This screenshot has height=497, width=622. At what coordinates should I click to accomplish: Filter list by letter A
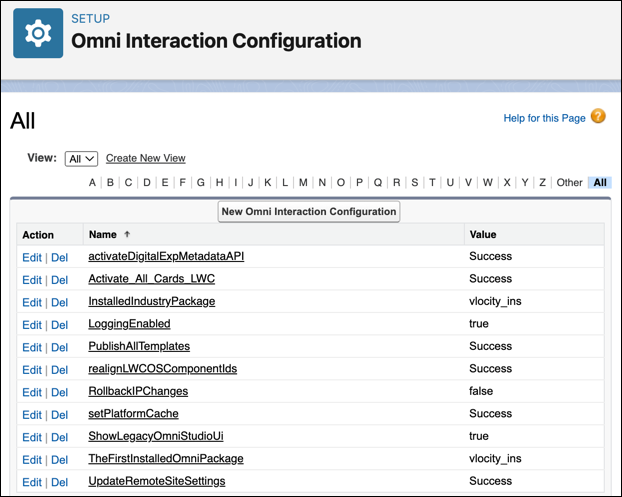[x=93, y=183]
